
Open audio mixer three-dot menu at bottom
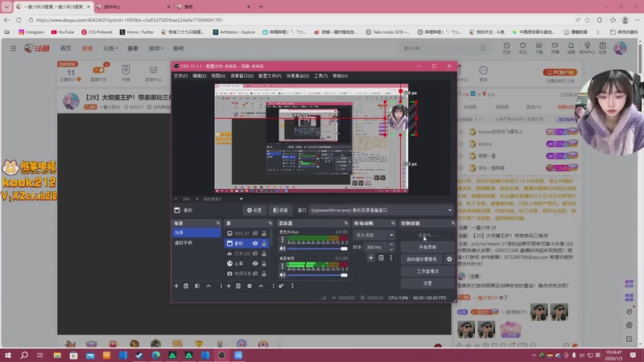[292, 286]
